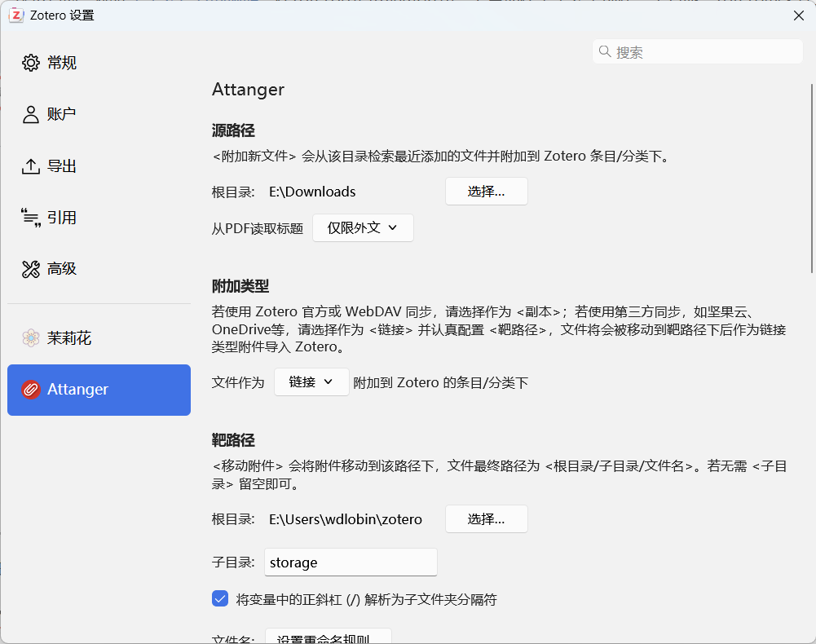Uncheck the 将变量中的正斜杠 parse checkbox
This screenshot has width=816, height=644.
(220, 598)
